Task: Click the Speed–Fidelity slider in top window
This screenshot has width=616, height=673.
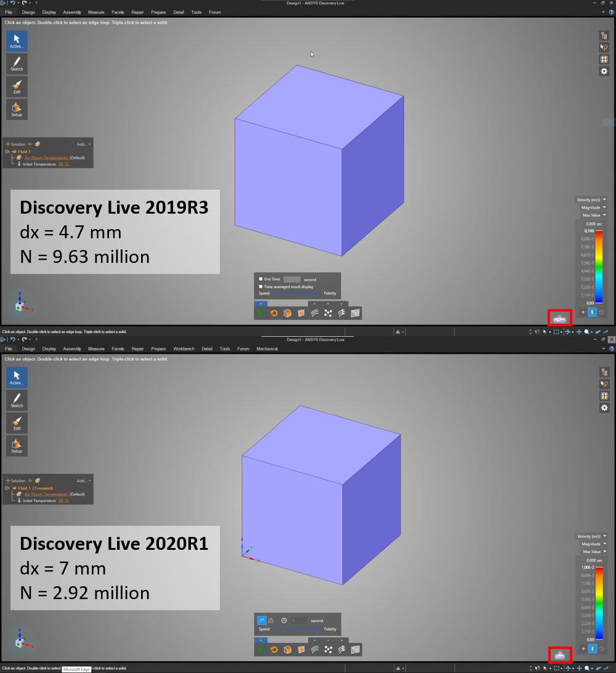Action: pos(297,293)
